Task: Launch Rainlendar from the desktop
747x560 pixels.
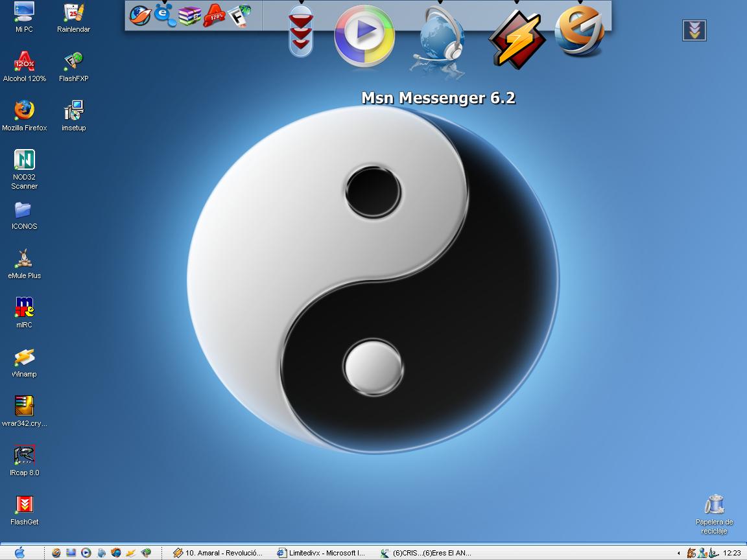Action: click(x=73, y=17)
